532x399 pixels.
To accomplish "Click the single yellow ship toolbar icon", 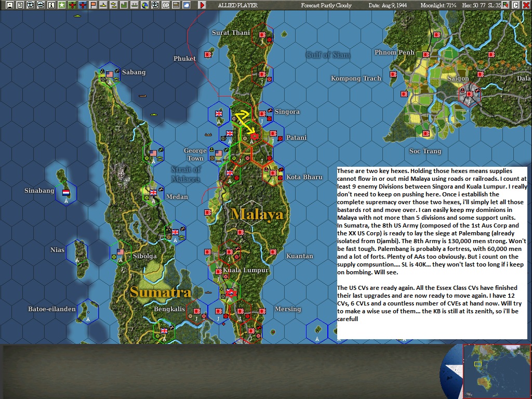I will [103, 5].
